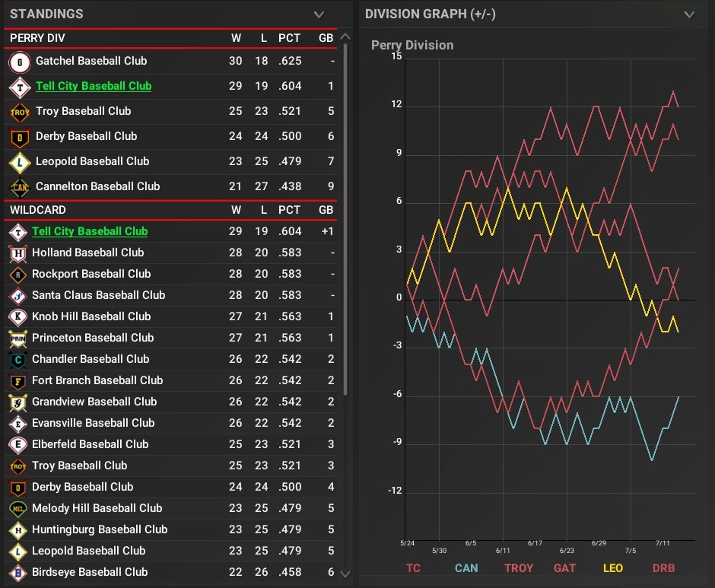Viewport: 715px width, 588px height.
Task: Toggle the GAT line in graph legend
Action: coord(564,567)
